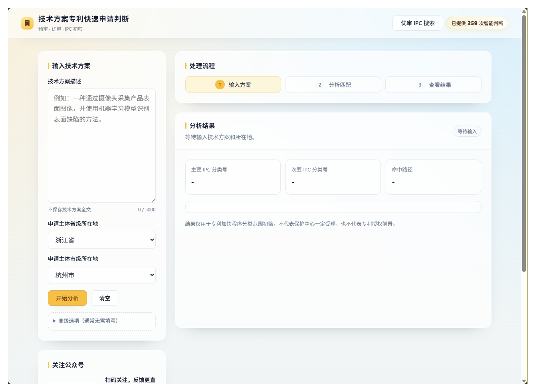Click the 已提供 259 次智能判断 badge

(477, 23)
